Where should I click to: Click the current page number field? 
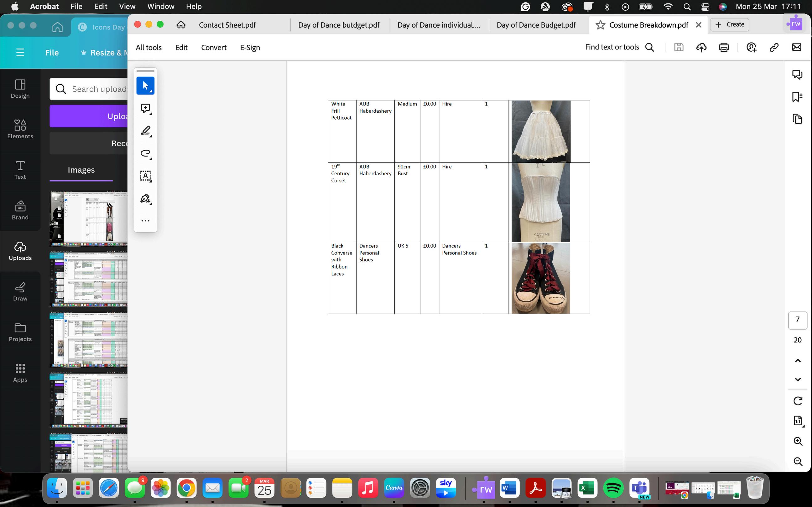click(797, 320)
